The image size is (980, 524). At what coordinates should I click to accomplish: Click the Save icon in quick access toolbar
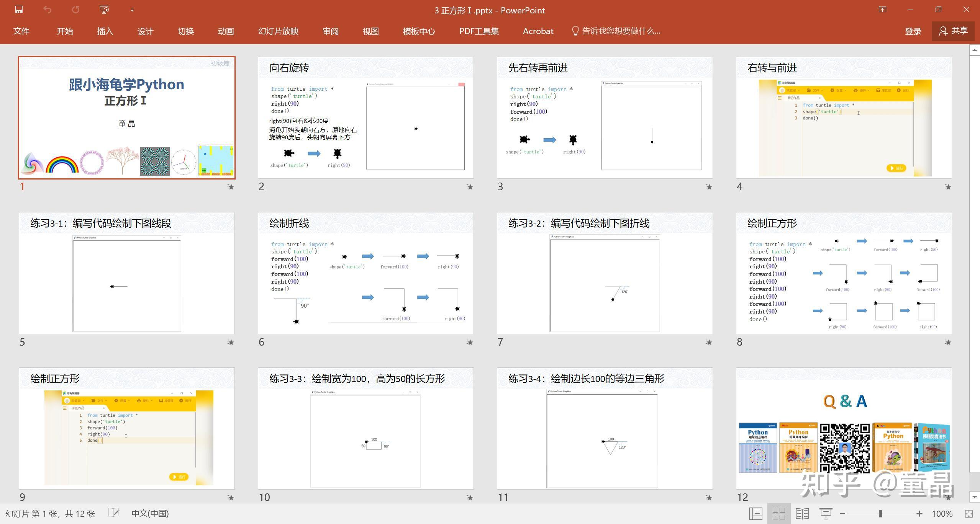pos(19,10)
